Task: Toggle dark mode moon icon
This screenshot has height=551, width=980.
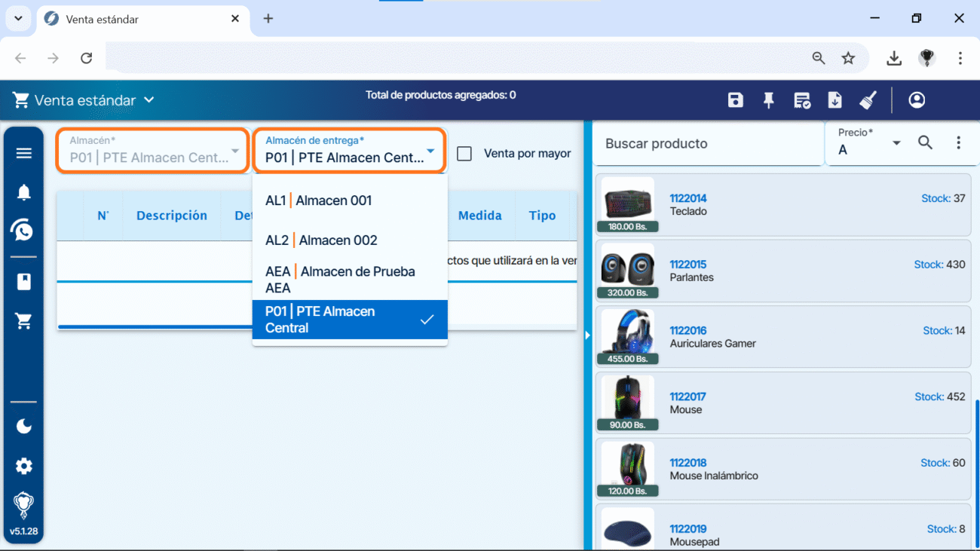Action: pyautogui.click(x=24, y=427)
